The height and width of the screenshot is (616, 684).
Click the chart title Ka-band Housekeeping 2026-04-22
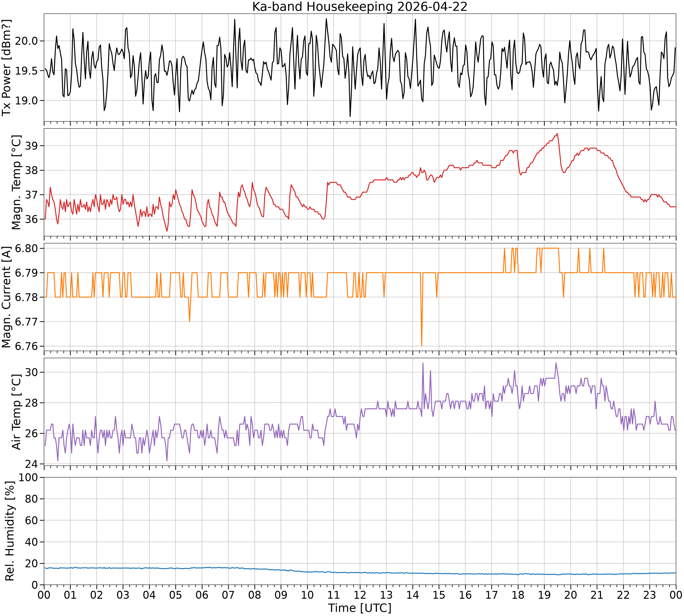click(x=360, y=7)
